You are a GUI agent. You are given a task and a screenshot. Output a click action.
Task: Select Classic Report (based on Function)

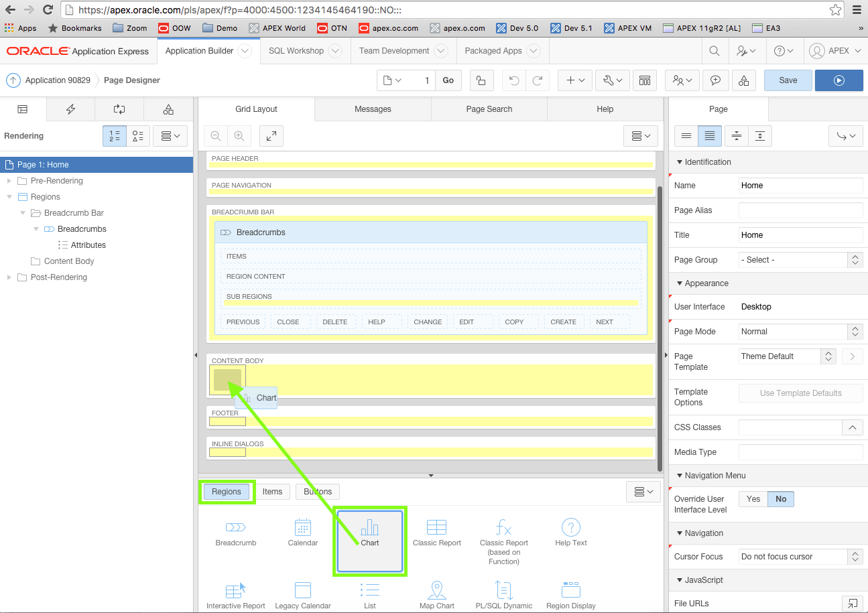(x=504, y=541)
